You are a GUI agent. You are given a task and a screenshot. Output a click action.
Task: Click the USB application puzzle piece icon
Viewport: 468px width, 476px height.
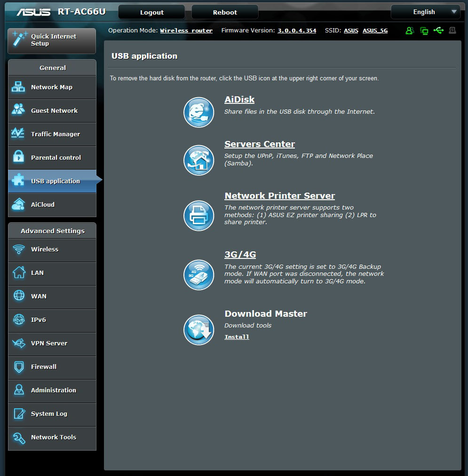[x=18, y=179]
